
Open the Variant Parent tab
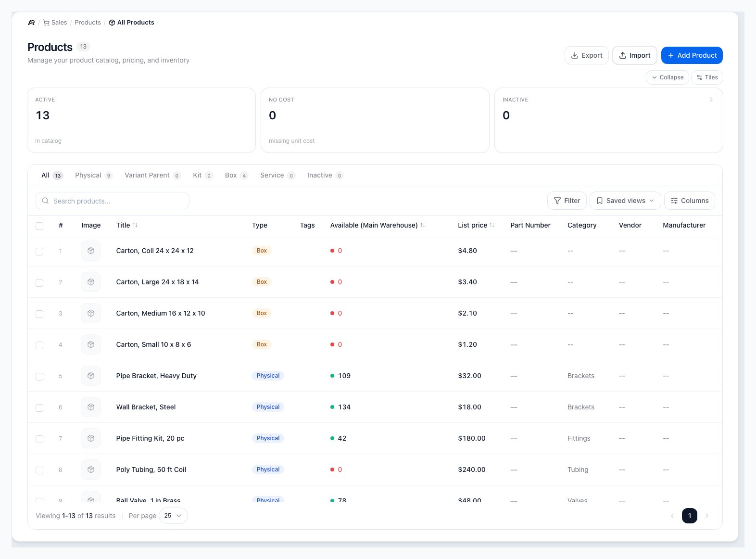[x=152, y=176]
